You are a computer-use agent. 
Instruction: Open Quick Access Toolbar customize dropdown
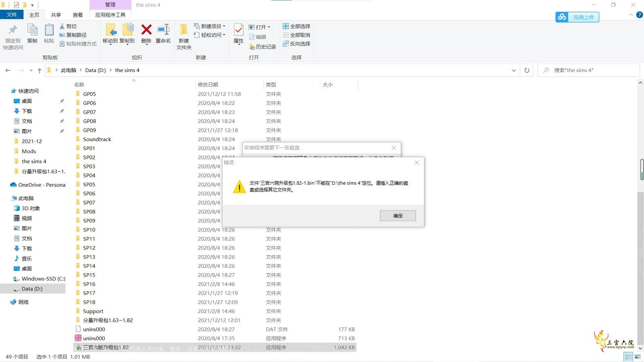[x=33, y=5]
